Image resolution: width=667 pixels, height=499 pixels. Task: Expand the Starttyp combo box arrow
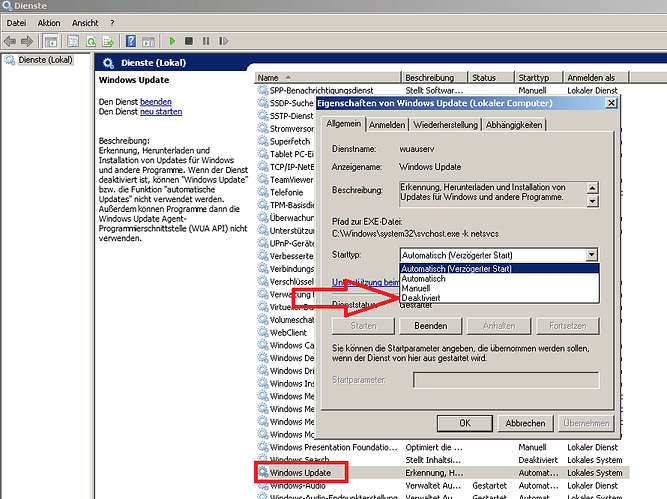tap(592, 255)
